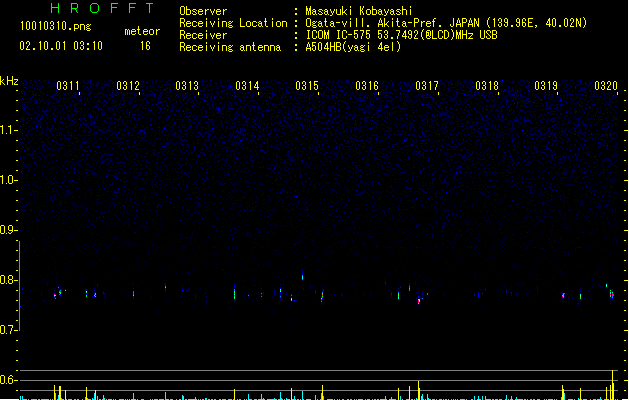Click the high echo near 0315 above 0.8 kHz
Viewport: 629px width, 400px height.
point(302,276)
